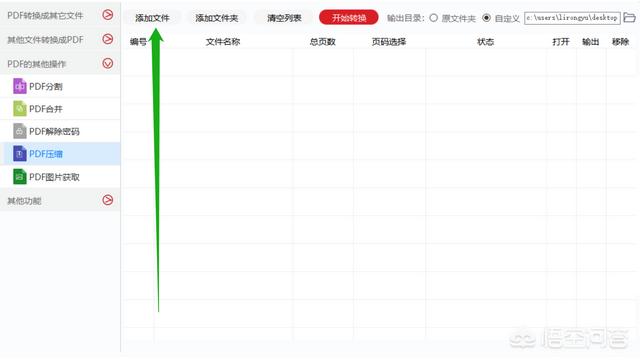Click the 文件名称 column header

click(223, 42)
